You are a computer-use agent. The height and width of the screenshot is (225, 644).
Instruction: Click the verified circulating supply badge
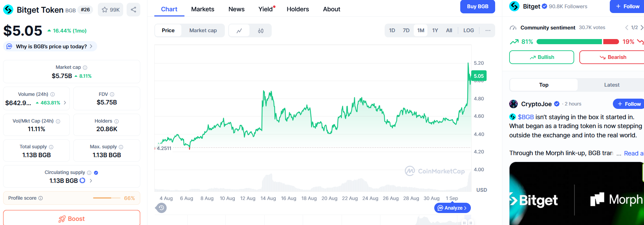tap(96, 173)
